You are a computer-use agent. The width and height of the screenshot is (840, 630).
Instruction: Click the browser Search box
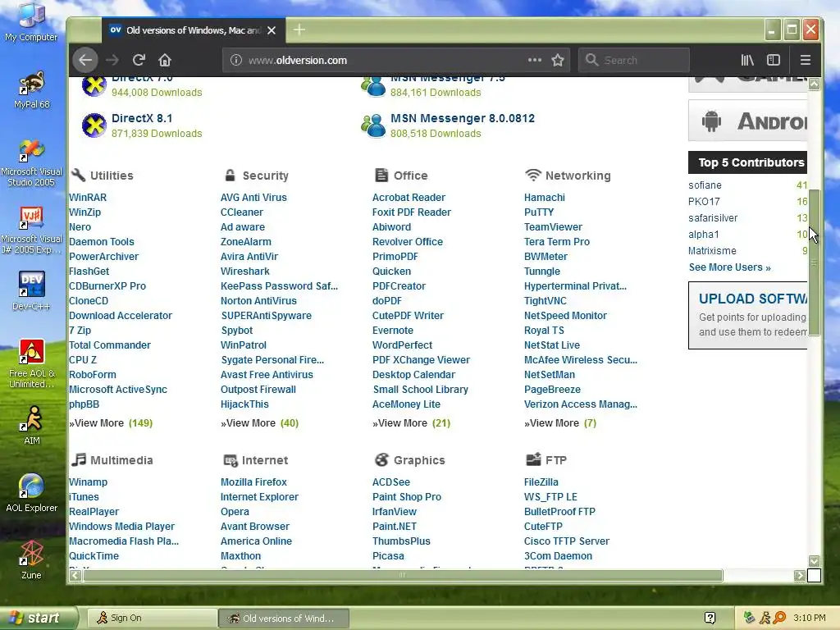coord(634,60)
